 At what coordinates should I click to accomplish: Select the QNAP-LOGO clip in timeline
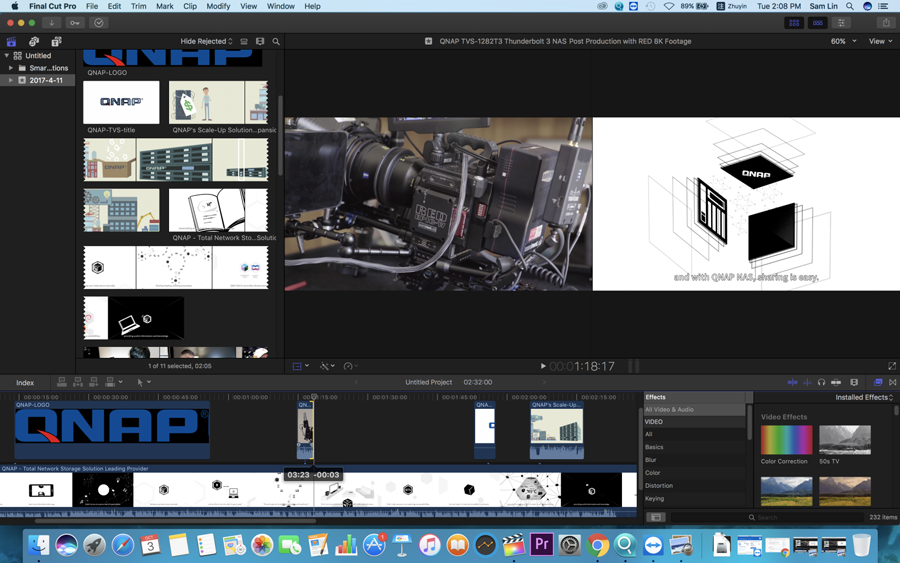coord(112,430)
